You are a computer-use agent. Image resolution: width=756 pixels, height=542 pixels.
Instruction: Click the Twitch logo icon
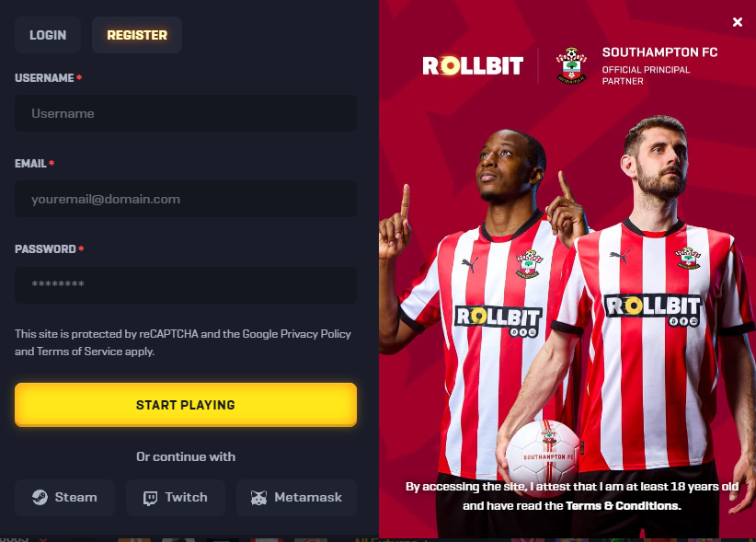point(151,498)
